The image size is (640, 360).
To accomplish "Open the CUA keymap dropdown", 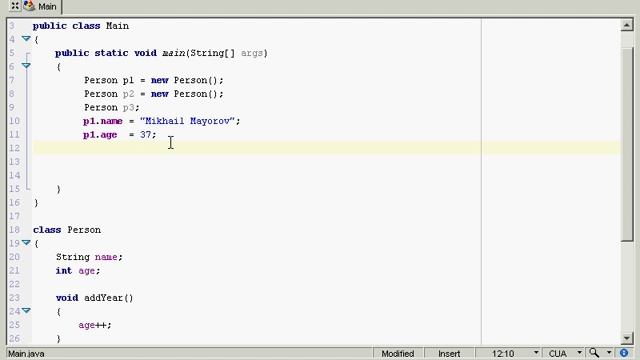I will tap(579, 353).
